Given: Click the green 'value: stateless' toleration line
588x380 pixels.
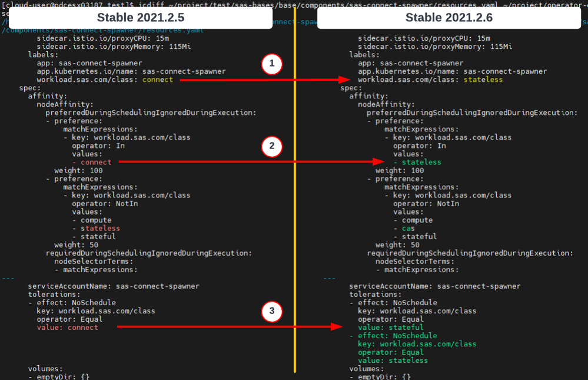Looking at the screenshot, I should coord(393,361).
